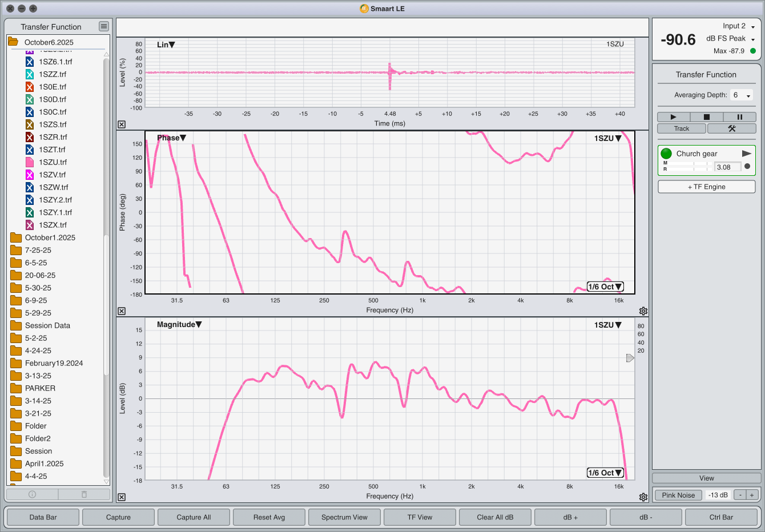
Task: Open the Phase plot settings gear
Action: click(643, 311)
